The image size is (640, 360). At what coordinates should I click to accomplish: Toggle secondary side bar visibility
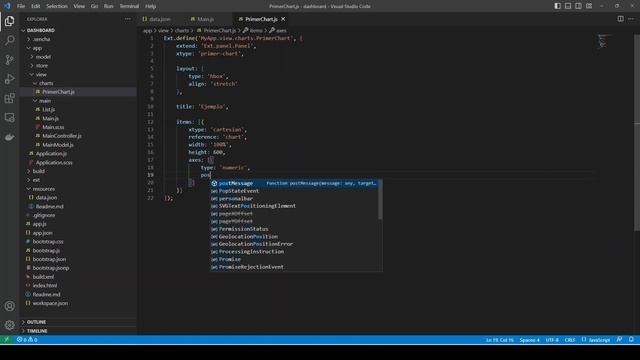pos(578,6)
